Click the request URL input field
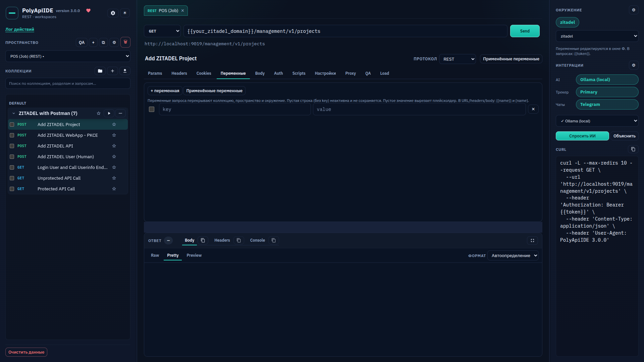644x362 pixels. (345, 31)
